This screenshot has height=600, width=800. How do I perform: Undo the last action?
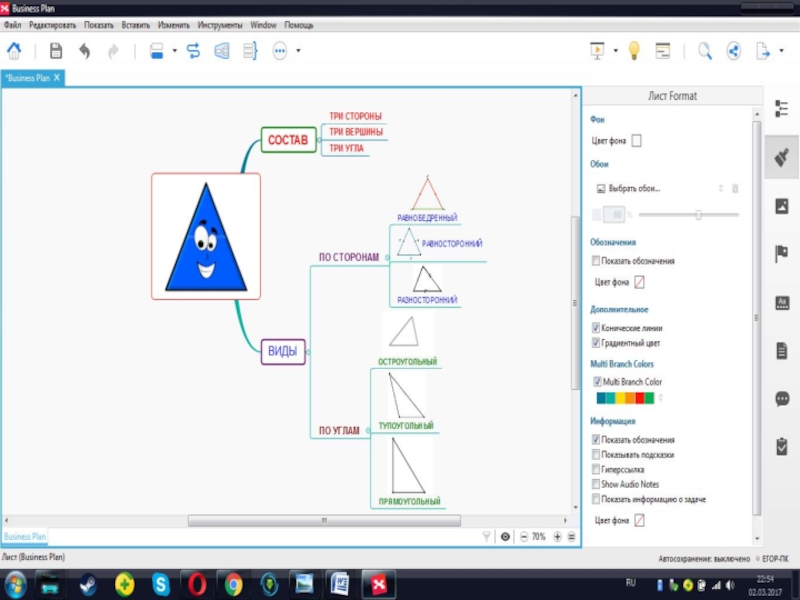click(x=85, y=51)
